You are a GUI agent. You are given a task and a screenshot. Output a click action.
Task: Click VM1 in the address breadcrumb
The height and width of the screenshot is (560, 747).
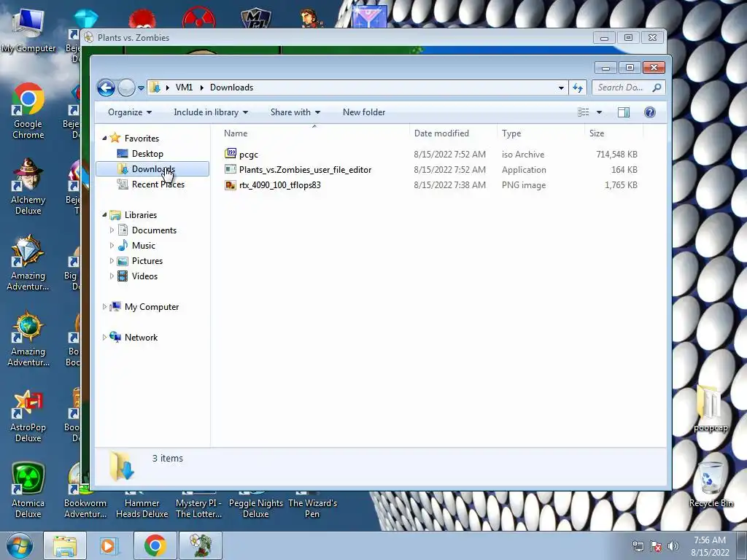(x=184, y=87)
